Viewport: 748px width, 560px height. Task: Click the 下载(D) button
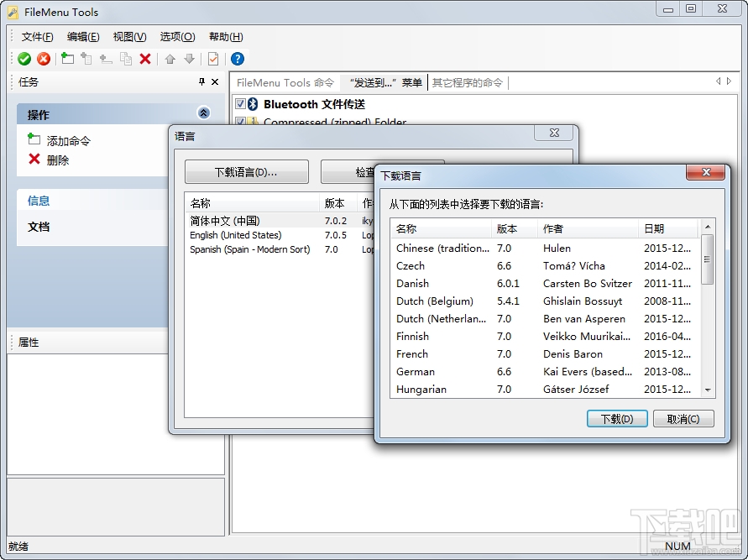(x=617, y=419)
